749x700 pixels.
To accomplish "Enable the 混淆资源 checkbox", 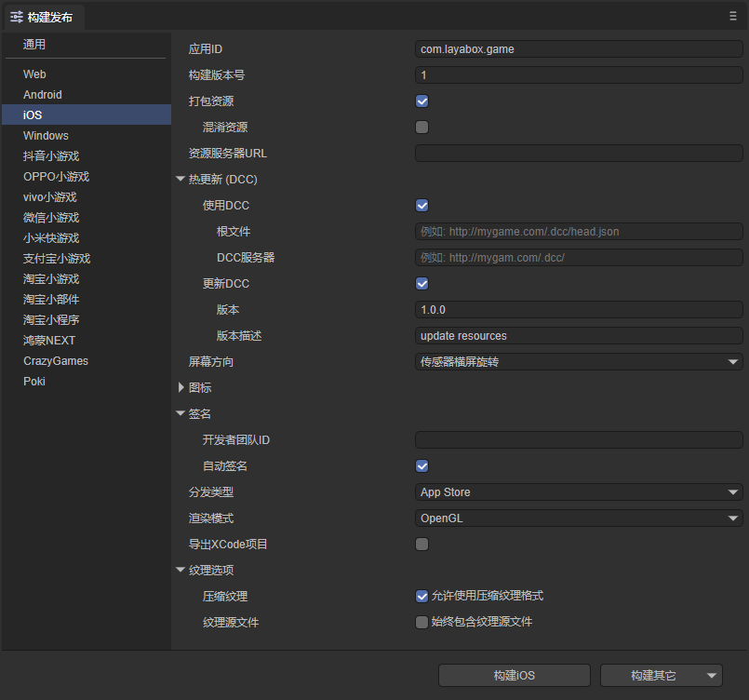I will point(421,128).
